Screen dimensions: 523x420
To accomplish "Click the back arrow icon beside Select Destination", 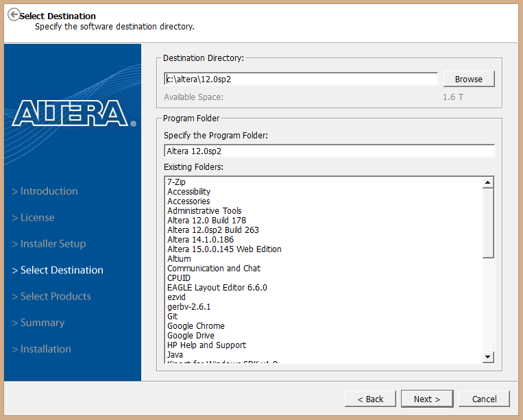I will click(x=14, y=14).
